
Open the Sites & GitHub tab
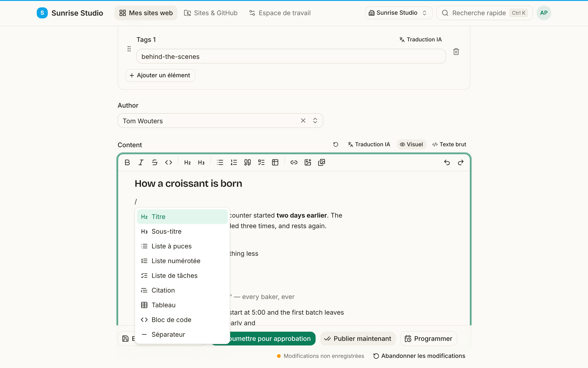coord(211,13)
